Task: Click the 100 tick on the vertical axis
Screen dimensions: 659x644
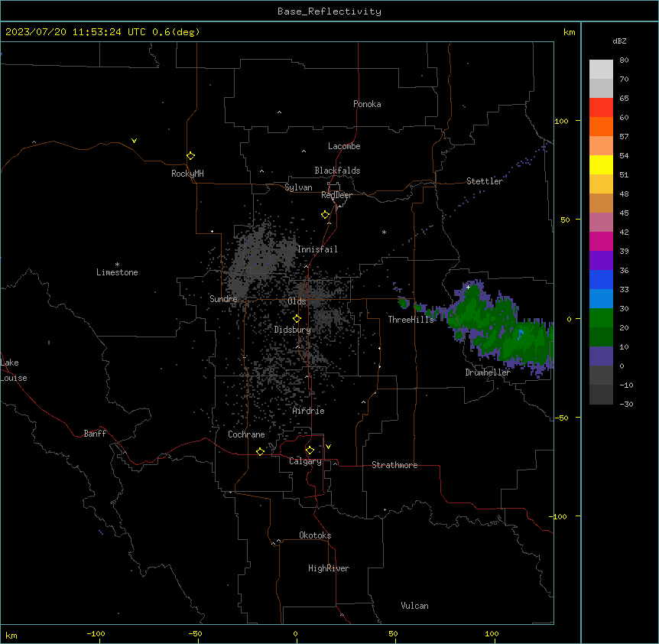Action: [x=561, y=121]
